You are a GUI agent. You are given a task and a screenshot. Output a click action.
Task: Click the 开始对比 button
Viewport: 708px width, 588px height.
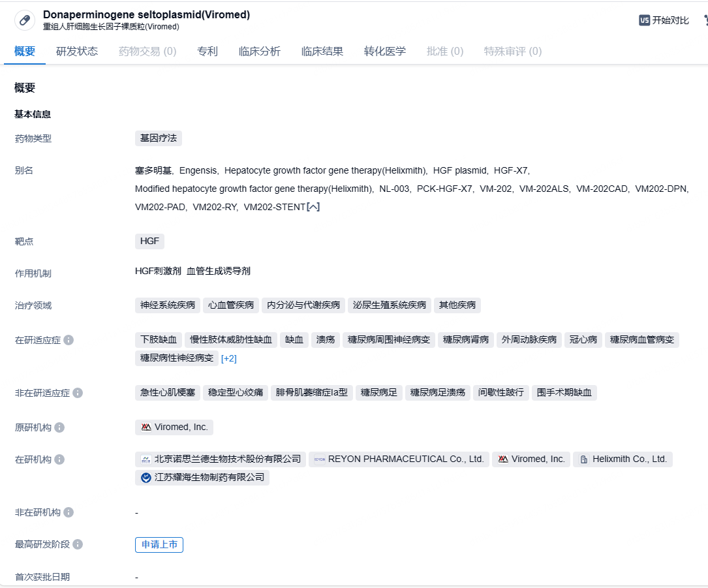pyautogui.click(x=664, y=20)
